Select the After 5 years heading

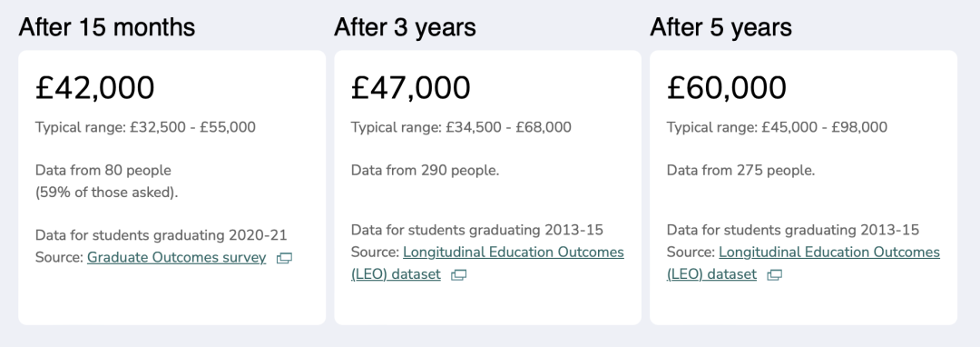[x=720, y=27]
